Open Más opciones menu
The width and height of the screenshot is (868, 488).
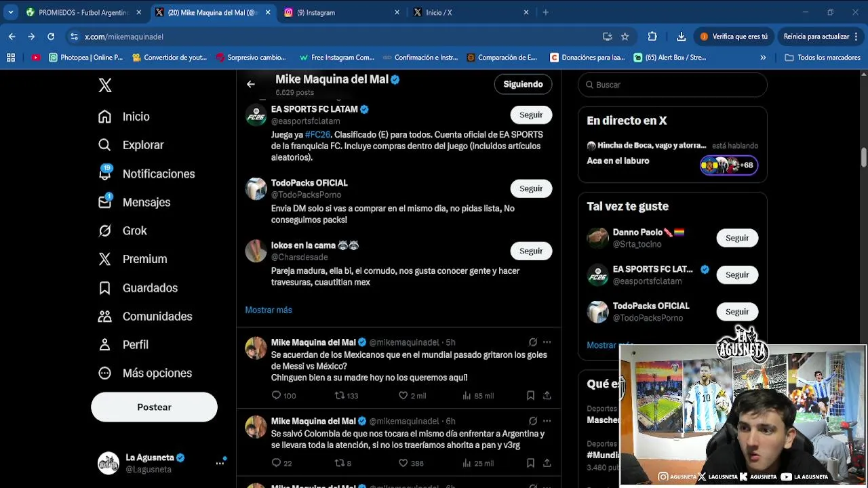pos(144,373)
